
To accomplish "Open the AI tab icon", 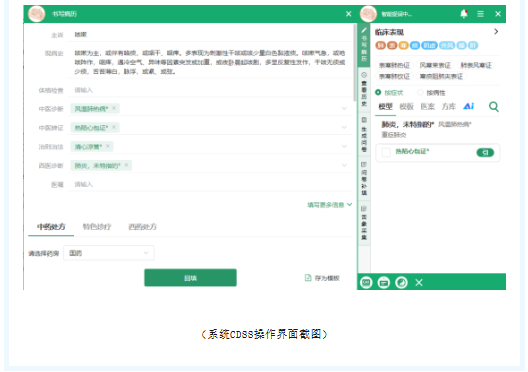I will [x=468, y=106].
